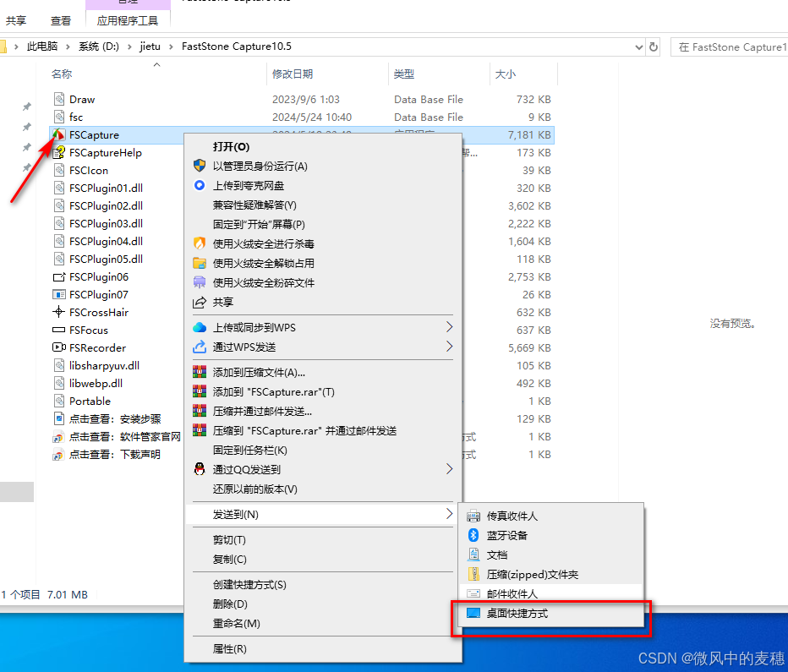
Task: Select the 点击查看：下载声明 shortcut
Action: click(x=115, y=454)
